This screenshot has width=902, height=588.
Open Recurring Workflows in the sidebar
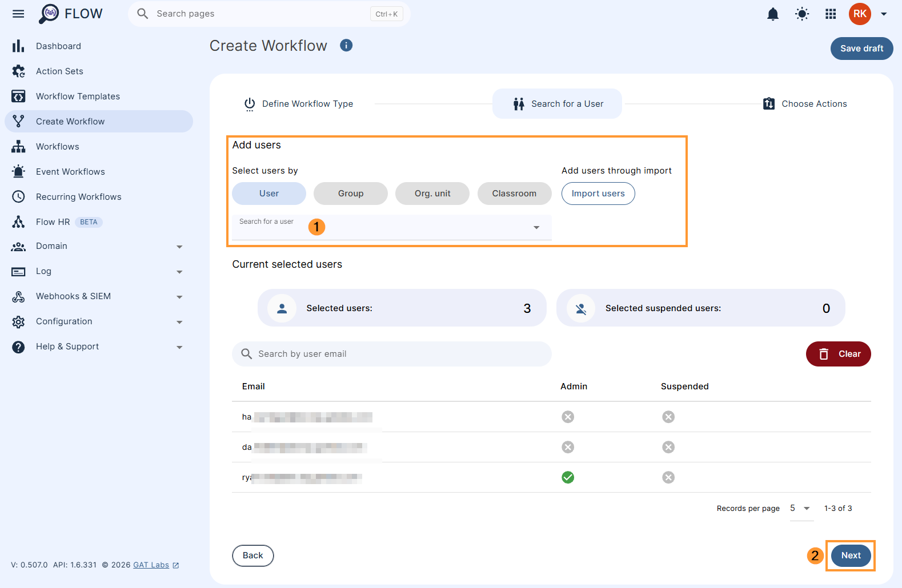tap(99, 196)
